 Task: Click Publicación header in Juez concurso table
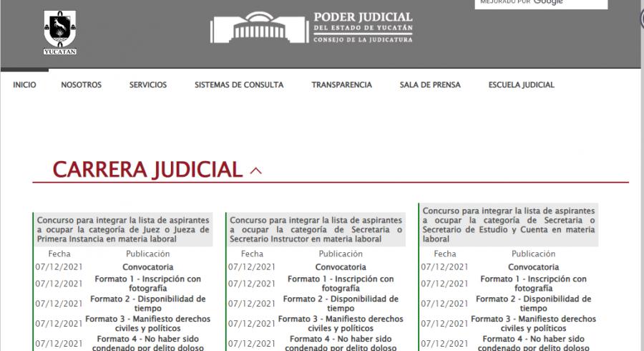[x=148, y=254]
